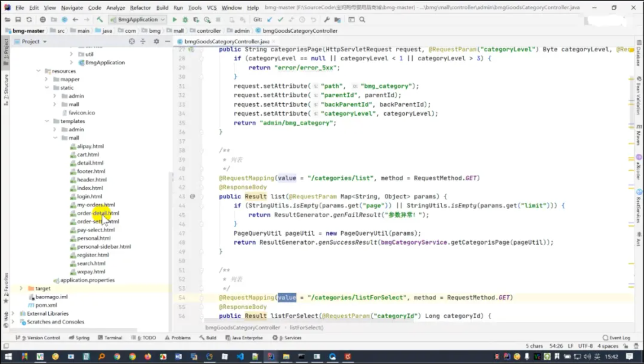Image resolution: width=644 pixels, height=364 pixels.
Task: Toggle the Terminal tool window
Action: click(110, 338)
